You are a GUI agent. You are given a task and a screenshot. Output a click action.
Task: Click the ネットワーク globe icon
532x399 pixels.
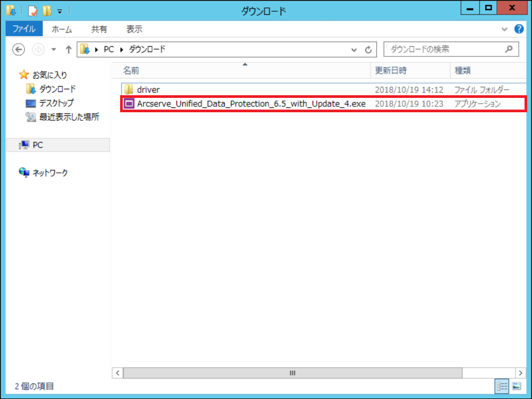24,172
